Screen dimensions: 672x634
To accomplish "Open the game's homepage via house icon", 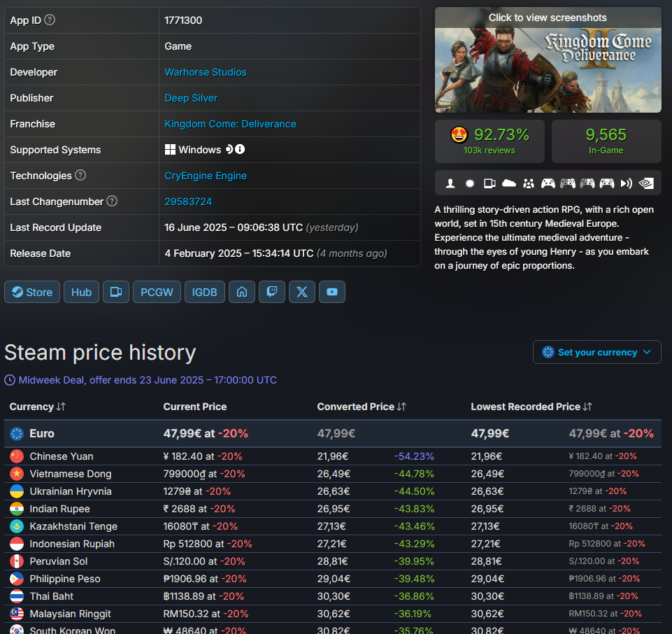I will 242,292.
